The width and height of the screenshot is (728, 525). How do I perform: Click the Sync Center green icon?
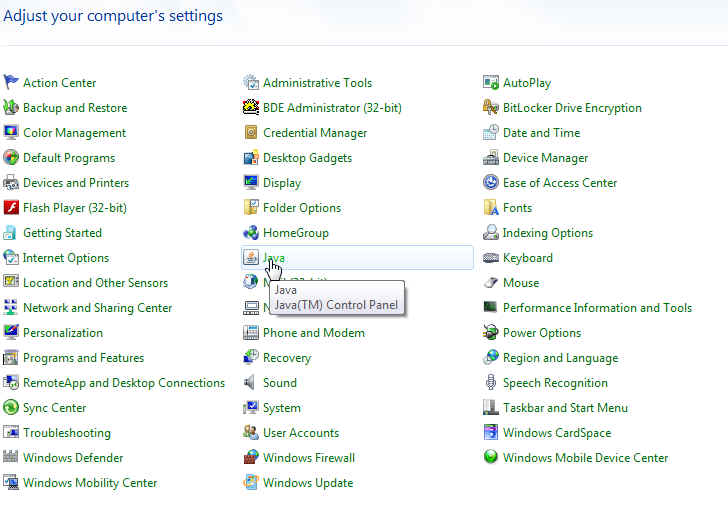pyautogui.click(x=11, y=408)
